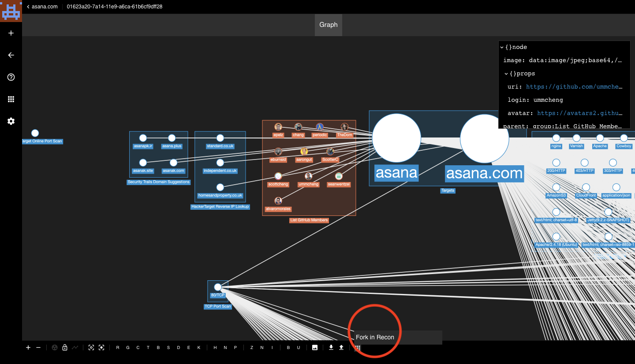
Task: Open the apps grid in left sidebar
Action: [11, 99]
